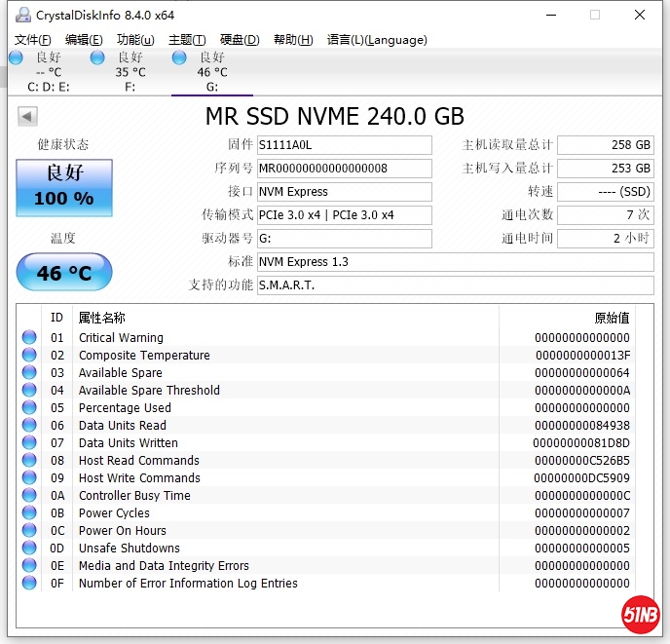Click the CrystalDiskInfo title bar app icon
Viewport: 670px width, 644px height.
pos(22,15)
